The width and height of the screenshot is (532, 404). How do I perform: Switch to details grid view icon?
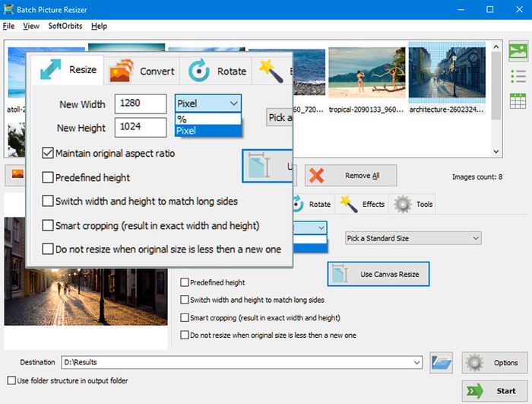coord(518,101)
